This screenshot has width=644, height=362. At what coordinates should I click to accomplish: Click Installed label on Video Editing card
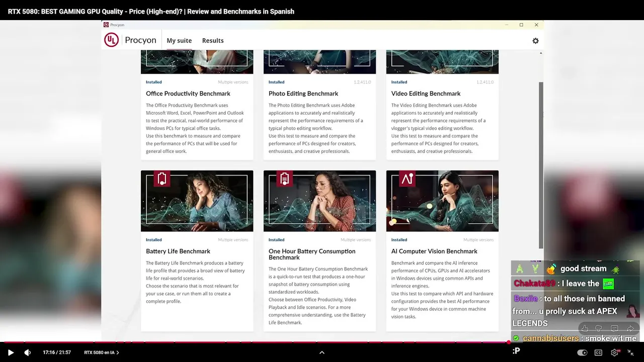399,82
